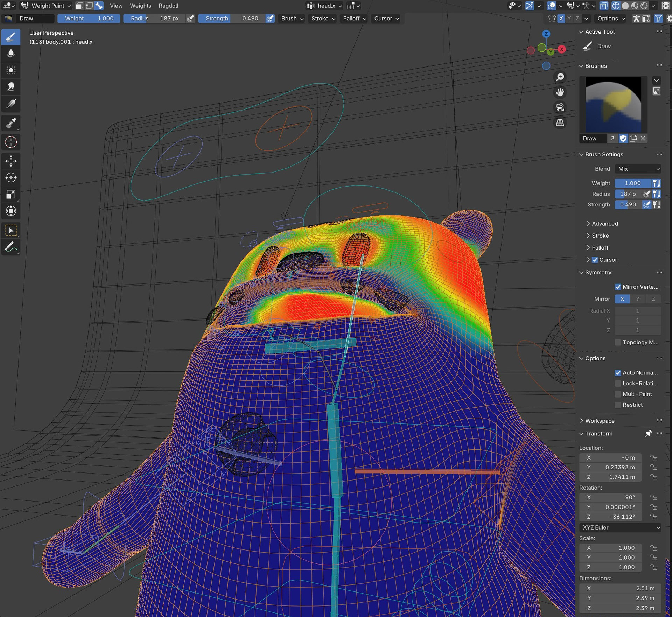Screen dimensions: 672x617
Task: Click the Draw brush preview thumbnail
Action: 613,104
